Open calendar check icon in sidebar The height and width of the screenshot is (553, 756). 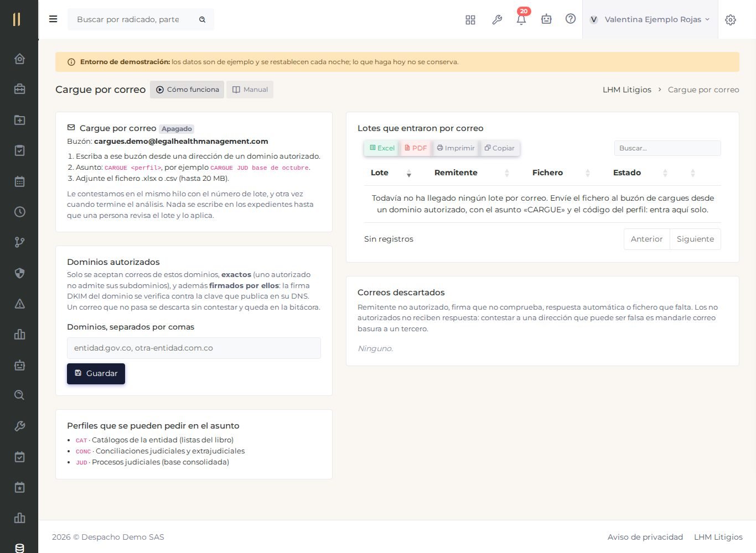coord(19,457)
